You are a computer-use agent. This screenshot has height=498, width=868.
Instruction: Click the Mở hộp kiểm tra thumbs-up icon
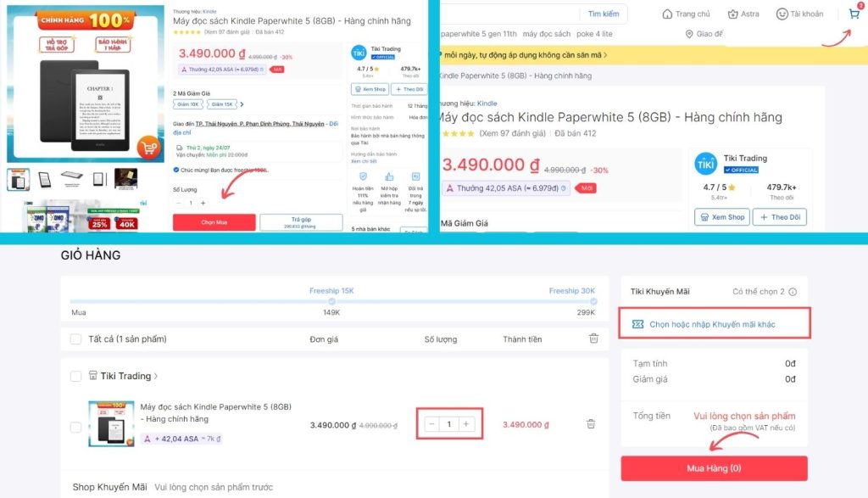coord(389,176)
